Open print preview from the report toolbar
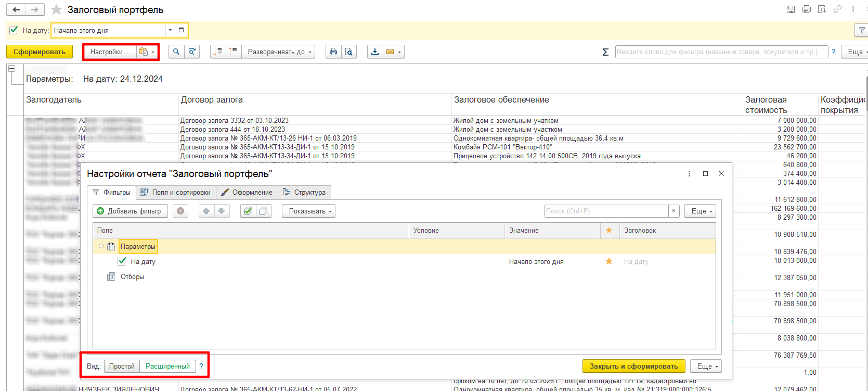This screenshot has width=868, height=391. [x=349, y=52]
